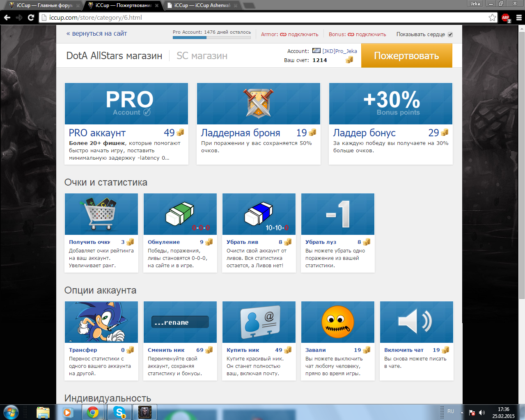This screenshot has width=525, height=420.
Task: Open the PRO Account banner image
Action: (126, 103)
